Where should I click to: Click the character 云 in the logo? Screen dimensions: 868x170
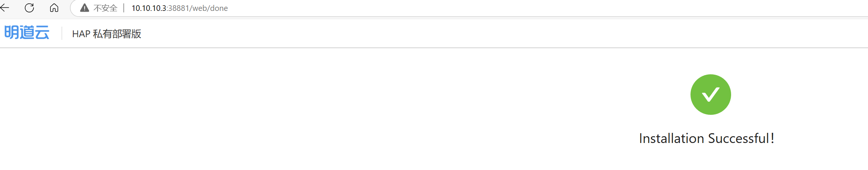point(42,33)
